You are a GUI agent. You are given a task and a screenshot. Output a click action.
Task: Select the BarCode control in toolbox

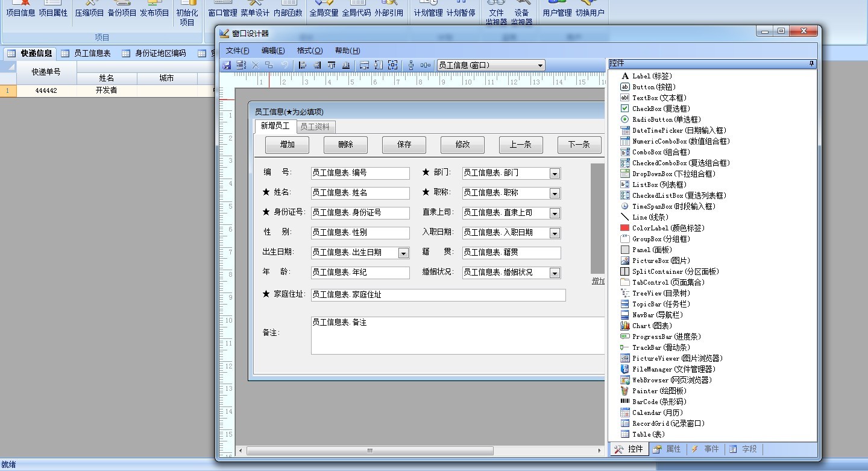point(658,402)
